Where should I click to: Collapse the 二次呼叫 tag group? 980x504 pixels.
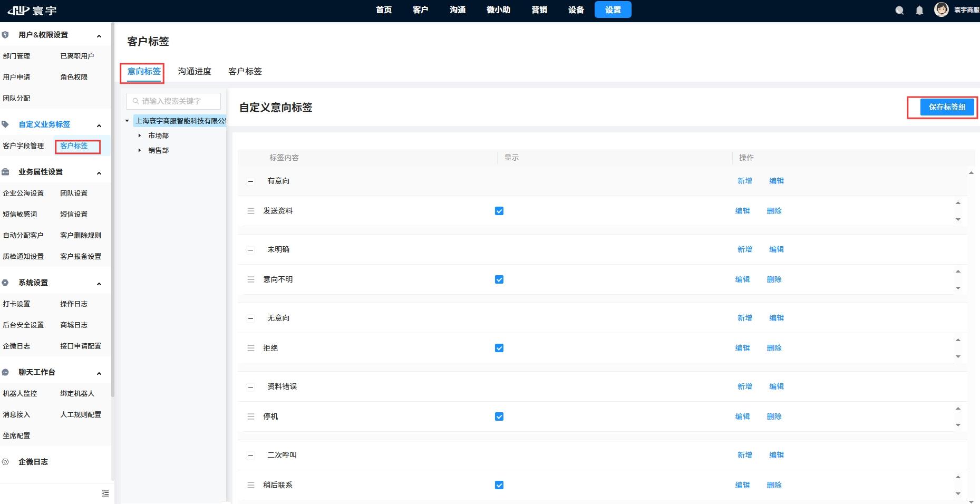pos(251,455)
